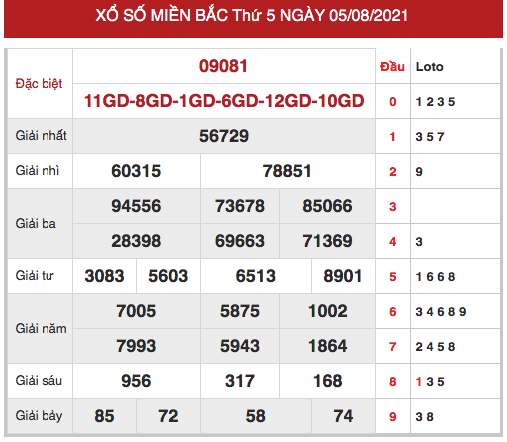Viewport: 507px width, 442px height.
Task: Select the Giải bảy number 74
Action: pyautogui.click(x=343, y=416)
